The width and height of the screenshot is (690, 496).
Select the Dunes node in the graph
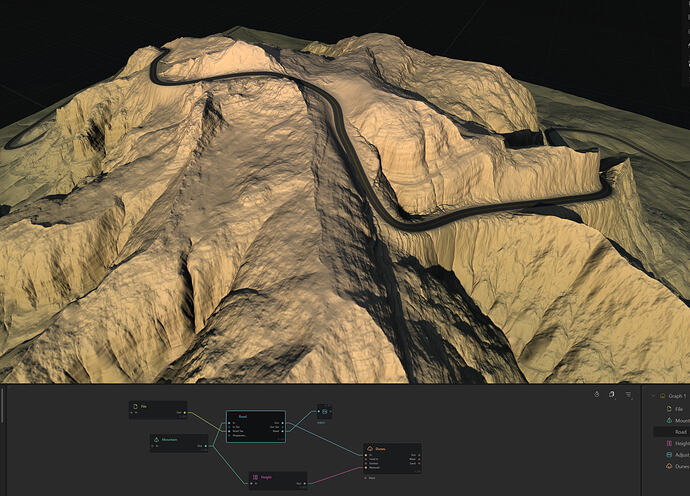coord(392,458)
